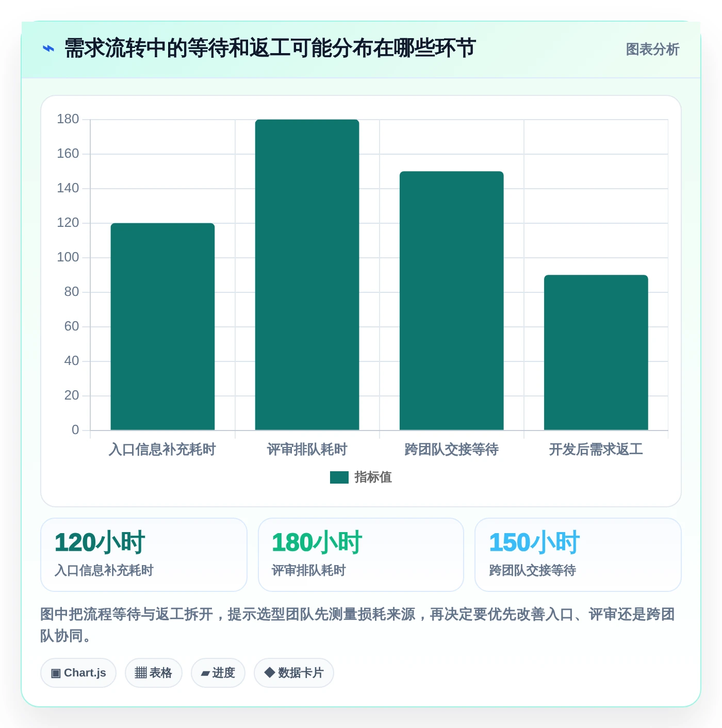The height and width of the screenshot is (728, 722).
Task: Open the 120小时 data card
Action: click(144, 555)
